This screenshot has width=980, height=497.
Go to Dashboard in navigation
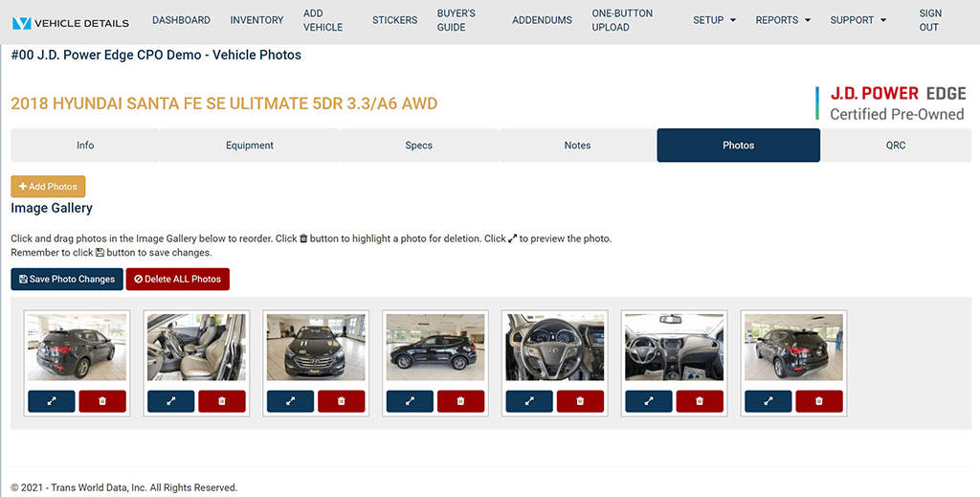click(181, 20)
